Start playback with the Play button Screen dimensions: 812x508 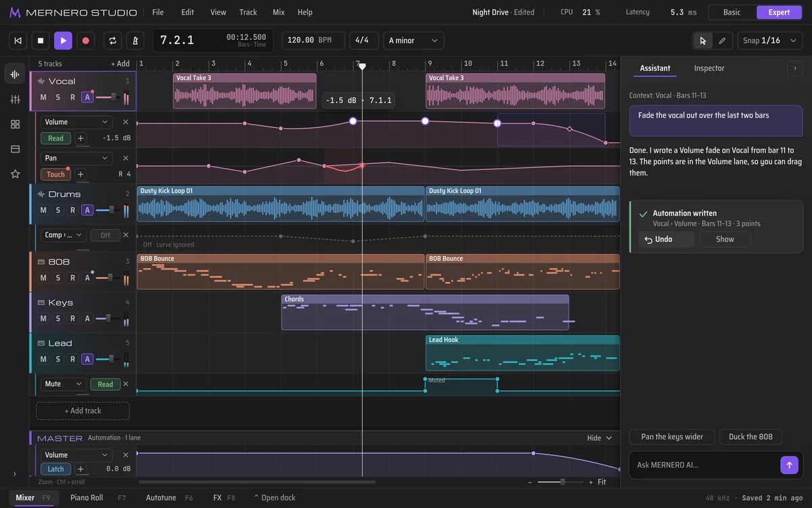click(63, 41)
